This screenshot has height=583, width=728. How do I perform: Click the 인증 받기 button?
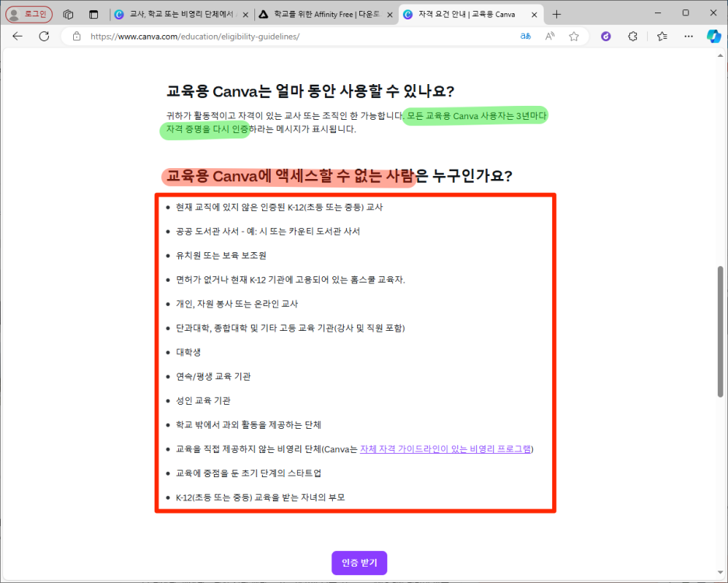359,563
